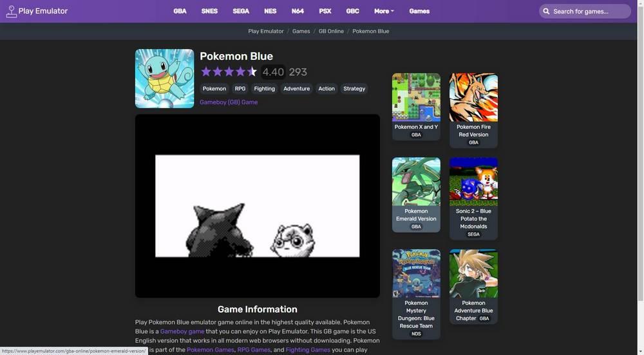
Task: Click the GB Online breadcrumb link
Action: (x=331, y=31)
